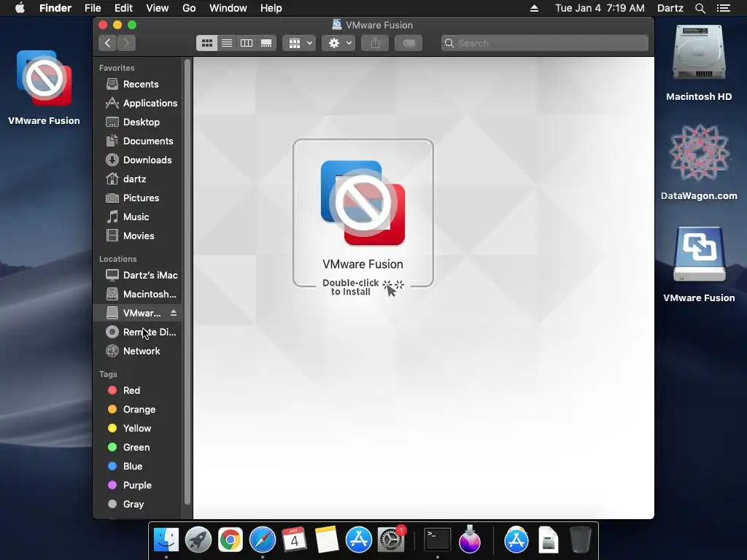Open the Apple menu
This screenshot has width=747, height=560.
point(20,8)
